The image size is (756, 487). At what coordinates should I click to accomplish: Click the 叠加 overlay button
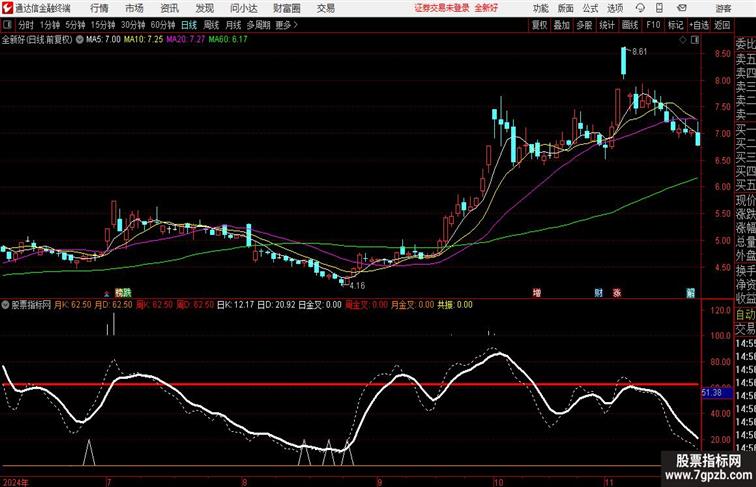click(x=562, y=25)
